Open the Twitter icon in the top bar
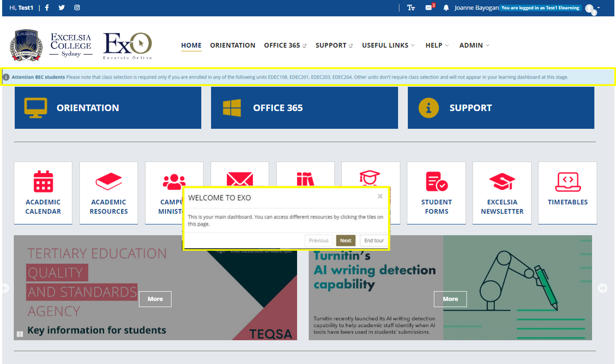 tap(62, 8)
